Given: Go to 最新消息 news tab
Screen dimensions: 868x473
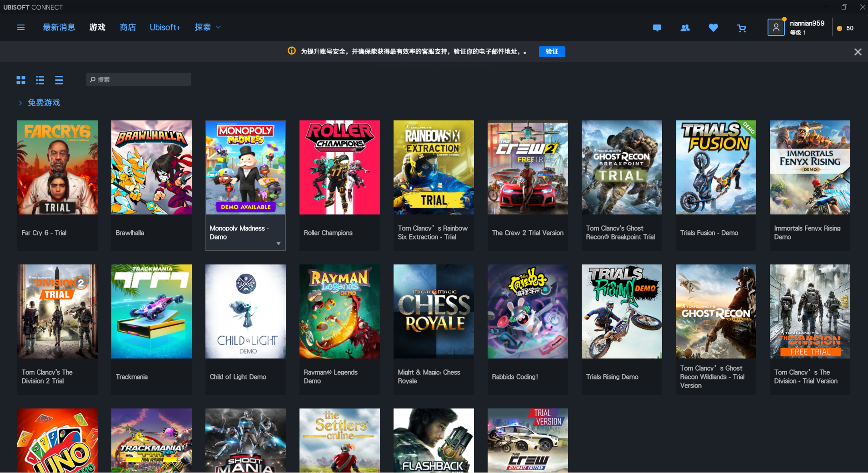Looking at the screenshot, I should (59, 27).
